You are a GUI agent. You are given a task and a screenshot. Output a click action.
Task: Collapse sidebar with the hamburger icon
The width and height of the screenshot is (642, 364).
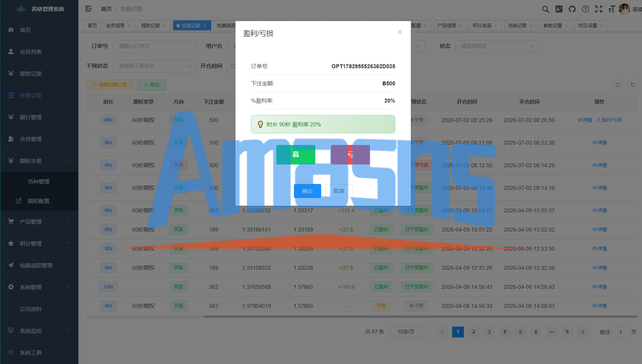click(88, 9)
